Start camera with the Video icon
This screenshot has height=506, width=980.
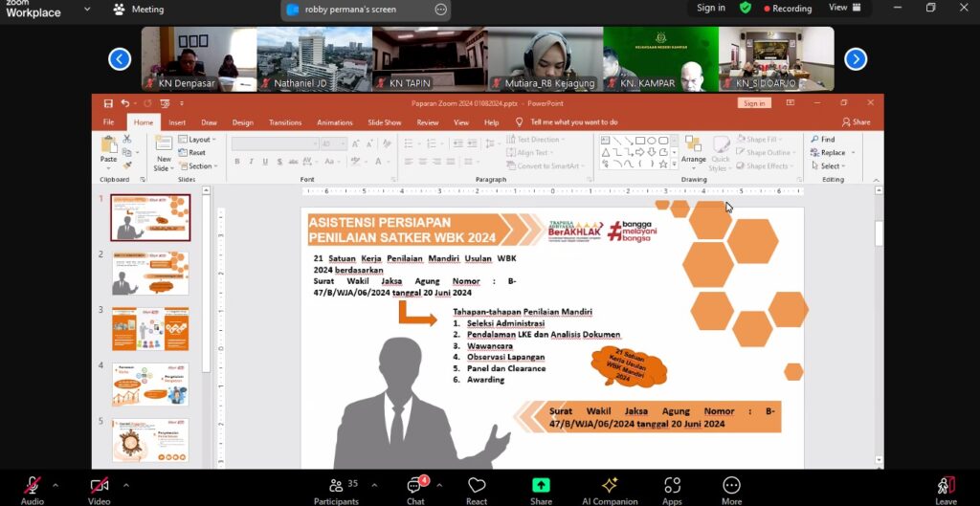tap(99, 486)
